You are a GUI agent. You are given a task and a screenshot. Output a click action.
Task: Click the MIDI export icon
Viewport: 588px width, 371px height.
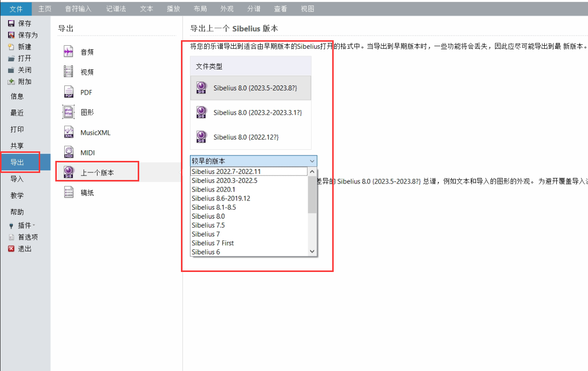click(68, 152)
